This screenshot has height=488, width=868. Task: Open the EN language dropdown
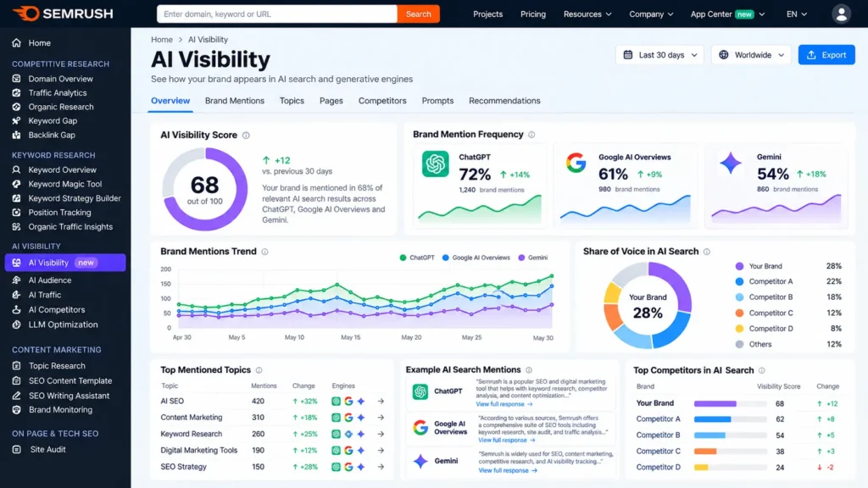coord(797,14)
